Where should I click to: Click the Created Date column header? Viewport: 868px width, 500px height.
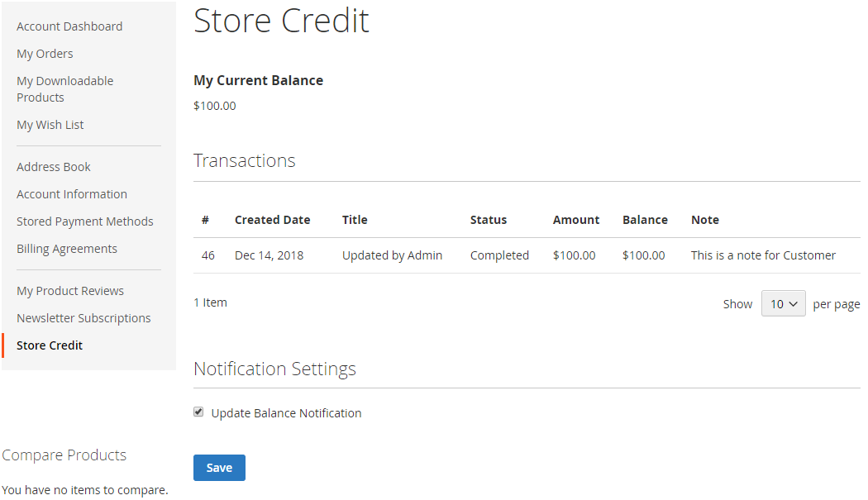point(272,220)
